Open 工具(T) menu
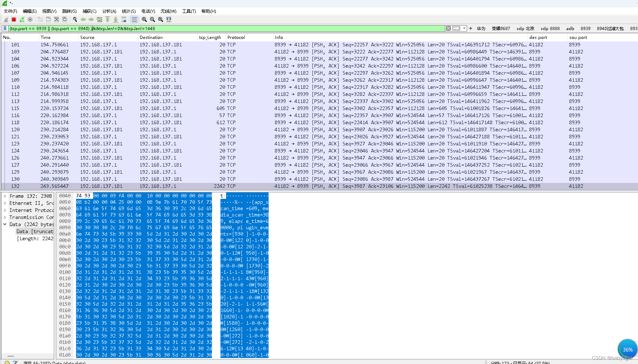This screenshot has height=364, width=638. click(189, 11)
